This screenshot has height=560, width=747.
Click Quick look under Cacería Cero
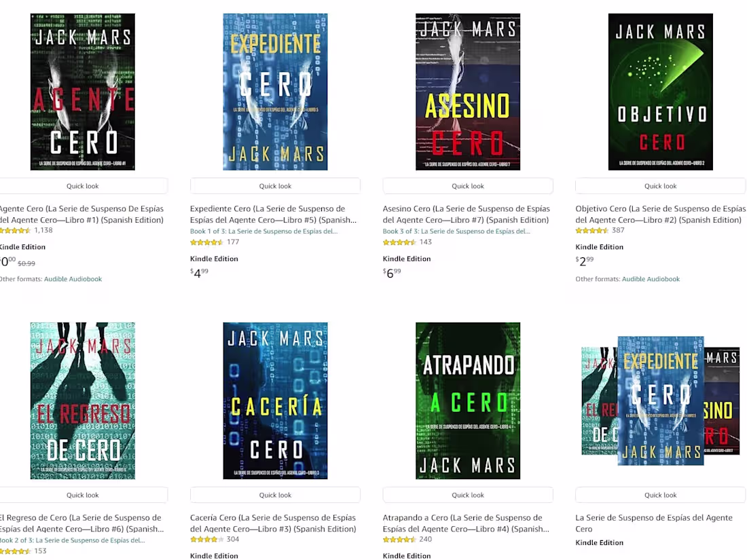[275, 495]
